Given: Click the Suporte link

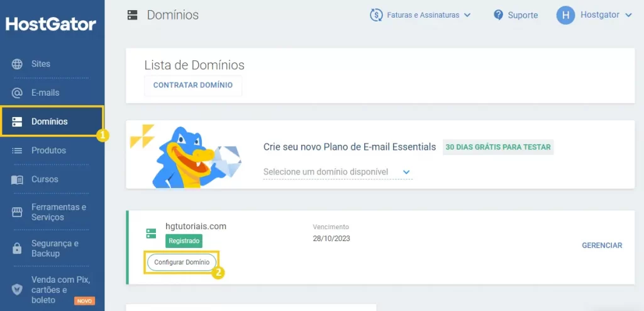Looking at the screenshot, I should click(x=523, y=15).
